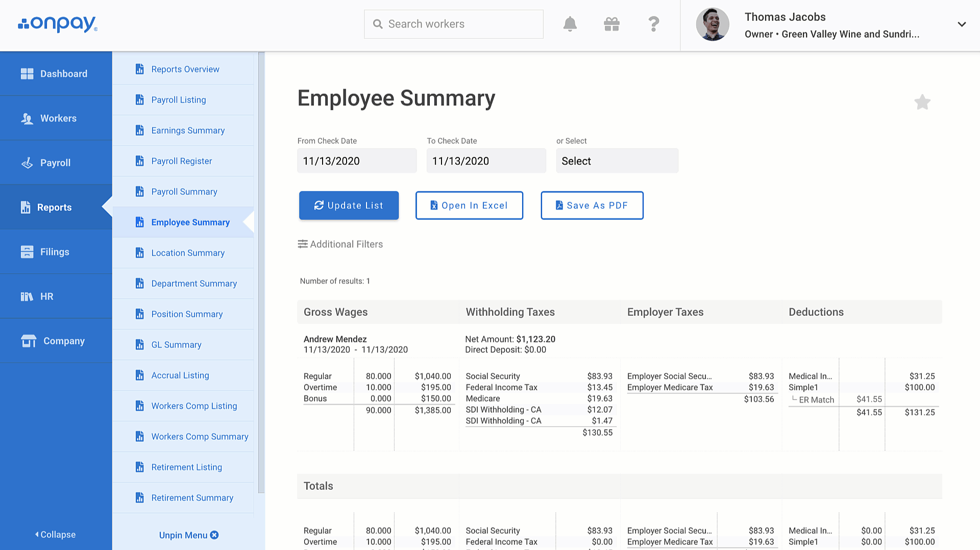Click the Unpin Menu close icon

click(214, 535)
